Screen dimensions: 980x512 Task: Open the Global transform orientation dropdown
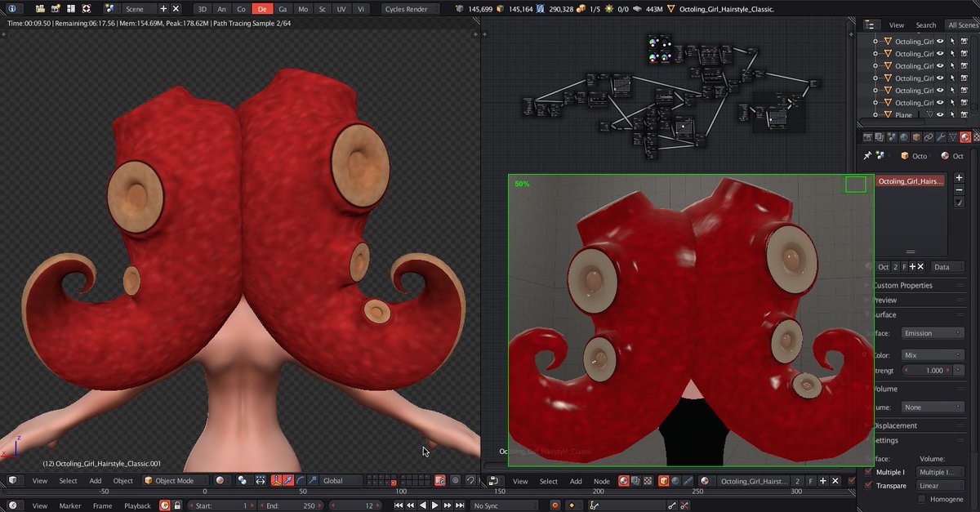[x=341, y=480]
